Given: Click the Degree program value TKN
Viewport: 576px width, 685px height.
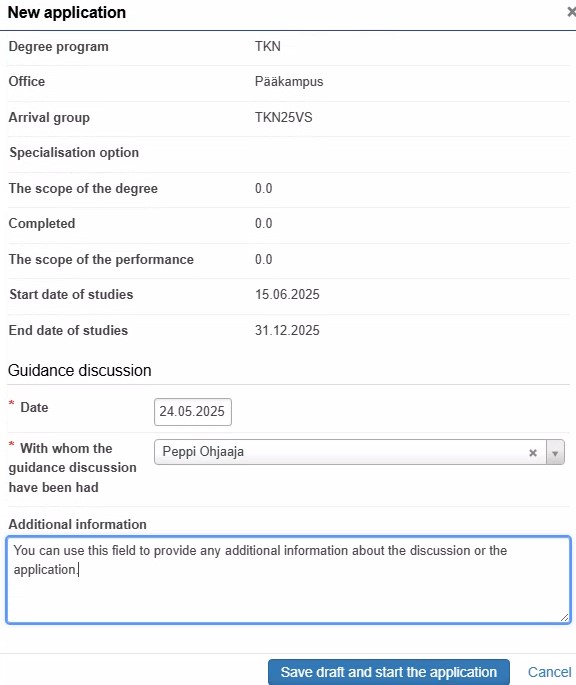Looking at the screenshot, I should point(268,46).
